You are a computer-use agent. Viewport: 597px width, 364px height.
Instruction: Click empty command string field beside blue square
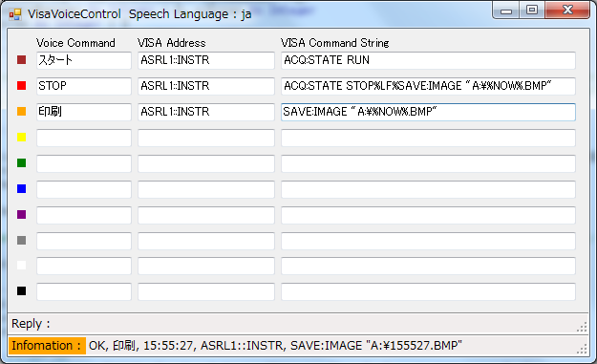pos(428,189)
